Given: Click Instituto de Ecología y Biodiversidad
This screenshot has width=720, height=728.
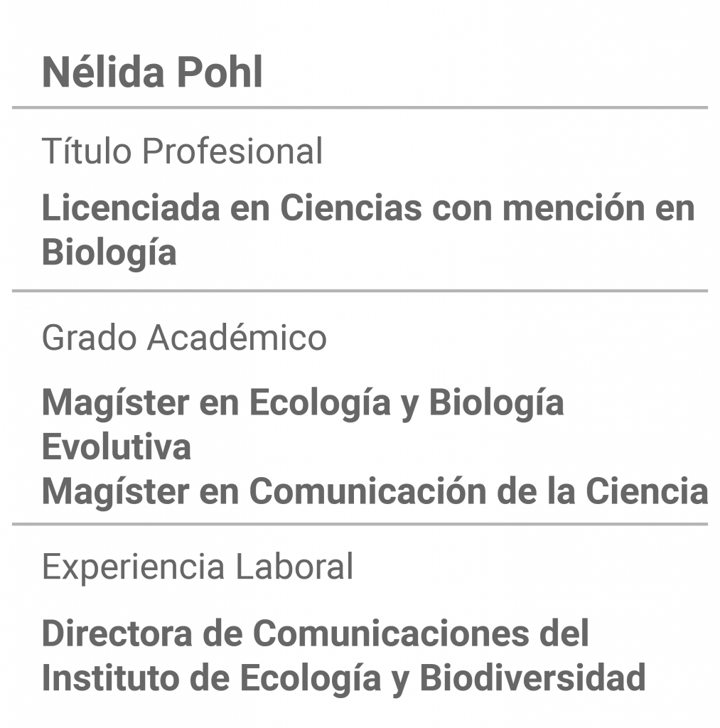Looking at the screenshot, I should click(343, 678).
